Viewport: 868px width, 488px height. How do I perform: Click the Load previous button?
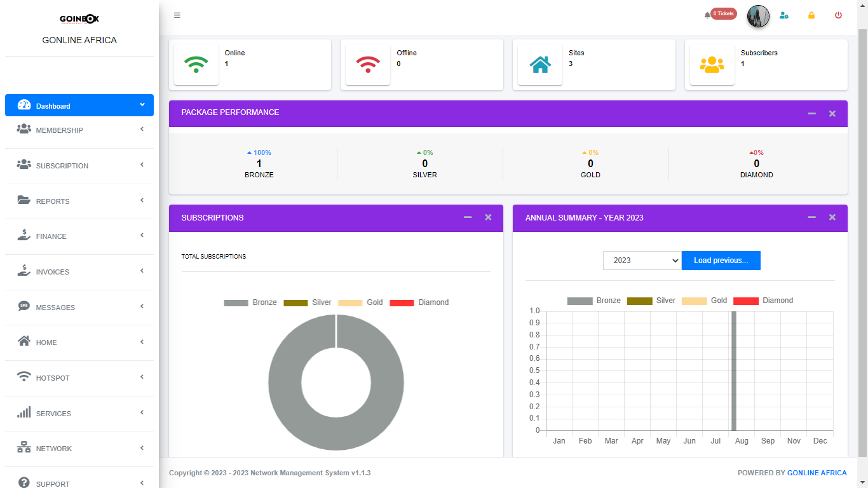[x=721, y=261]
